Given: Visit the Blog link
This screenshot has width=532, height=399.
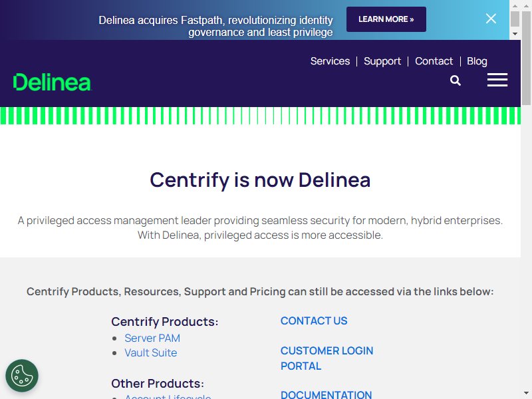Looking at the screenshot, I should 477,61.
